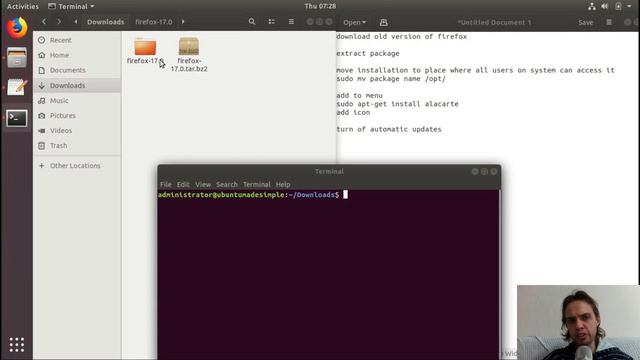Click the Trash bin icon in sidebar

42,146
